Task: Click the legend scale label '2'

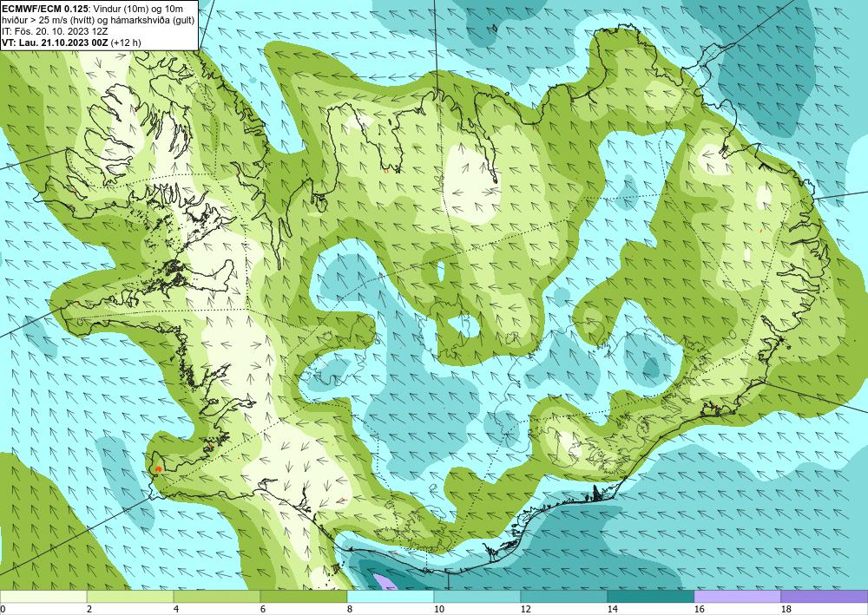Action: coord(89,609)
